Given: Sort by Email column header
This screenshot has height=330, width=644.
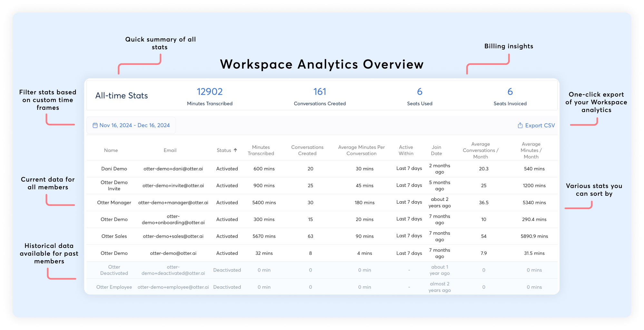Looking at the screenshot, I should point(170,150).
